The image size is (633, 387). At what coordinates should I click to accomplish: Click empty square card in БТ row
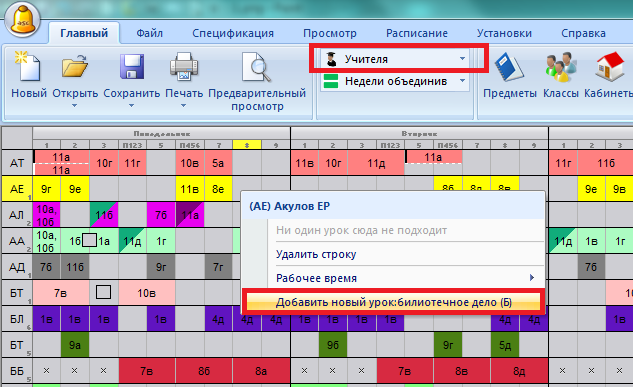click(103, 292)
